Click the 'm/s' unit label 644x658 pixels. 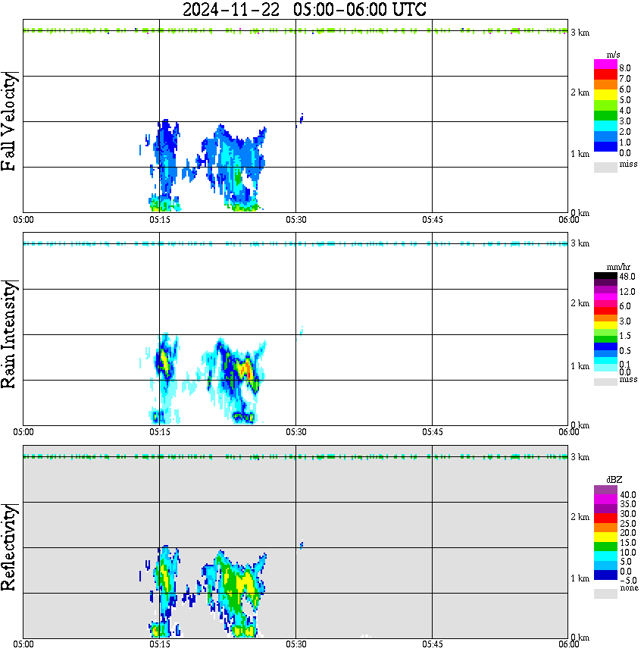(613, 55)
